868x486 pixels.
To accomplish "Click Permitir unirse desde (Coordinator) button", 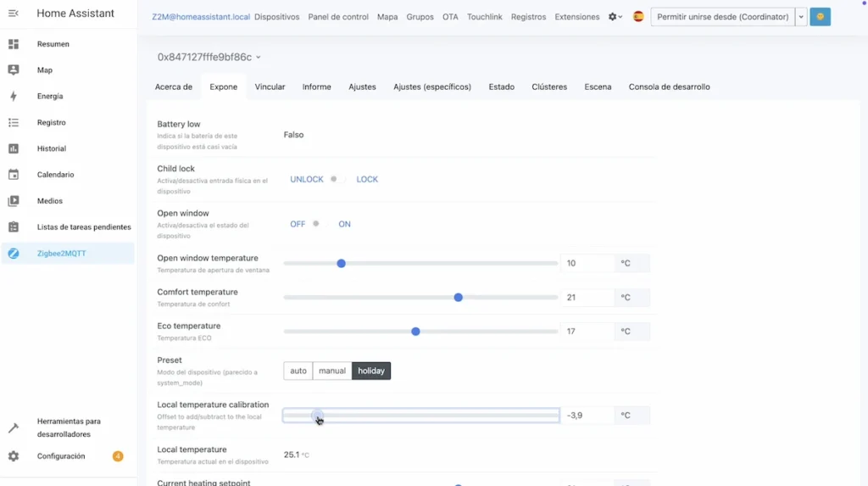I will coord(722,17).
